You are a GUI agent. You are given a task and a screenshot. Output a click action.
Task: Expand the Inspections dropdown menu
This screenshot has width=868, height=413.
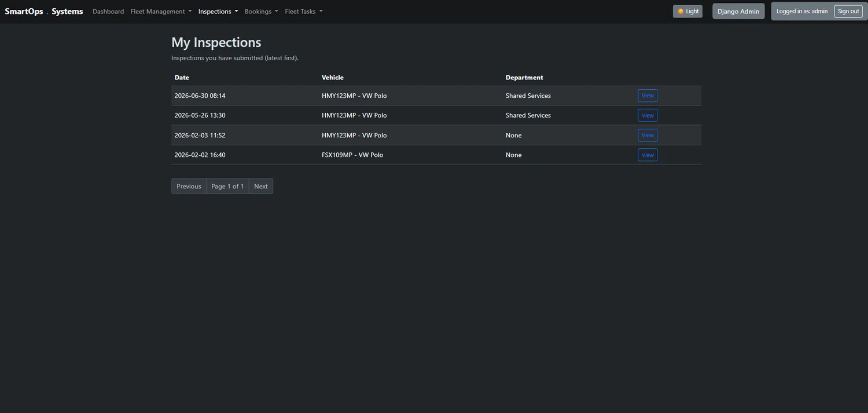click(218, 12)
